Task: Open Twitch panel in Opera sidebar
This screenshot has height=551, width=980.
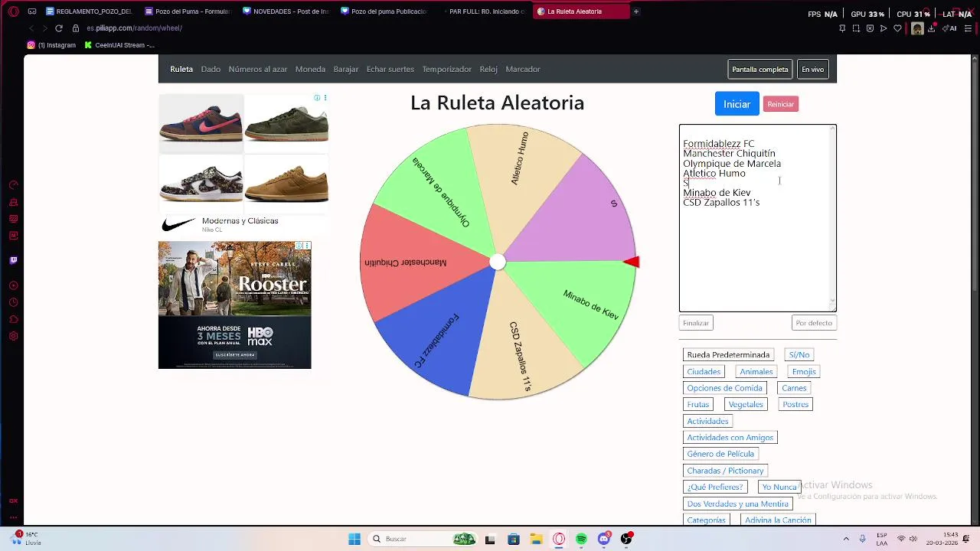Action: tap(13, 260)
